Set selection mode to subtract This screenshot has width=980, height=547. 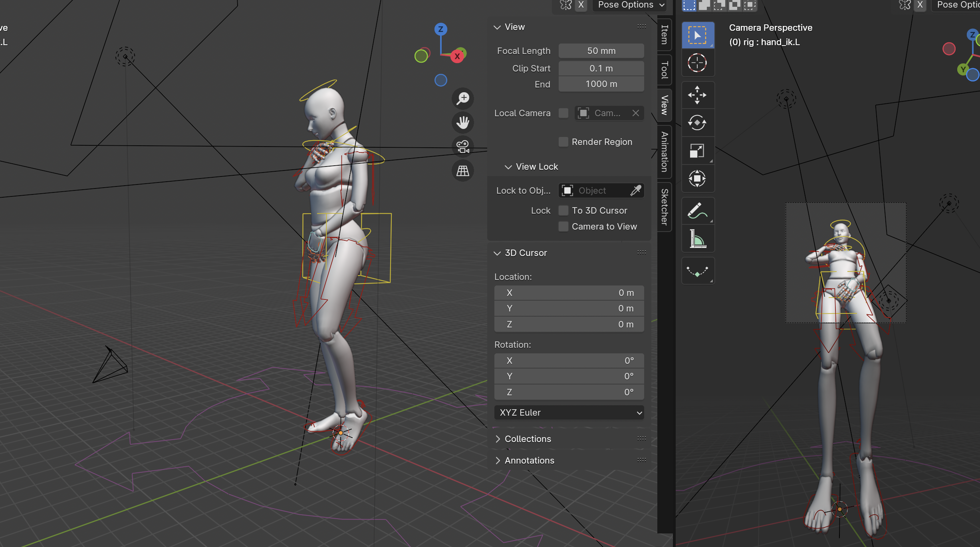click(719, 5)
